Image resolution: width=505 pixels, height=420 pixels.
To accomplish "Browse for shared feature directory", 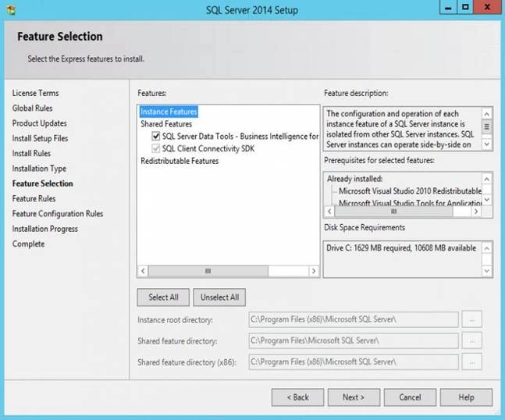I will click(471, 341).
